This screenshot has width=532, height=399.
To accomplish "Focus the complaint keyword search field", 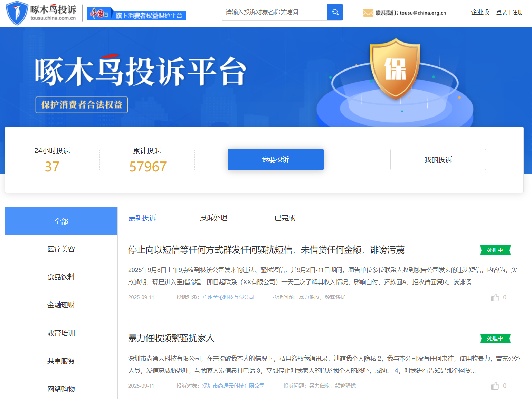I will (274, 12).
